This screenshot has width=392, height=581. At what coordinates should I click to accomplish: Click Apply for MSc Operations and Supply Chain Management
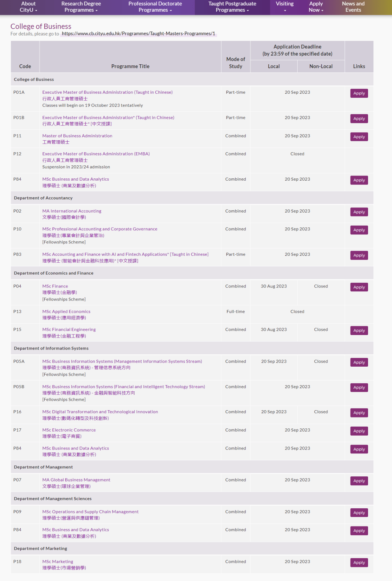click(x=359, y=512)
